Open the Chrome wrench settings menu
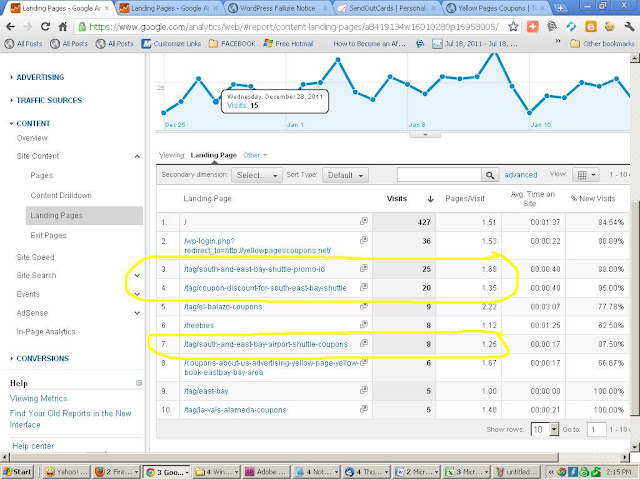 tap(629, 27)
